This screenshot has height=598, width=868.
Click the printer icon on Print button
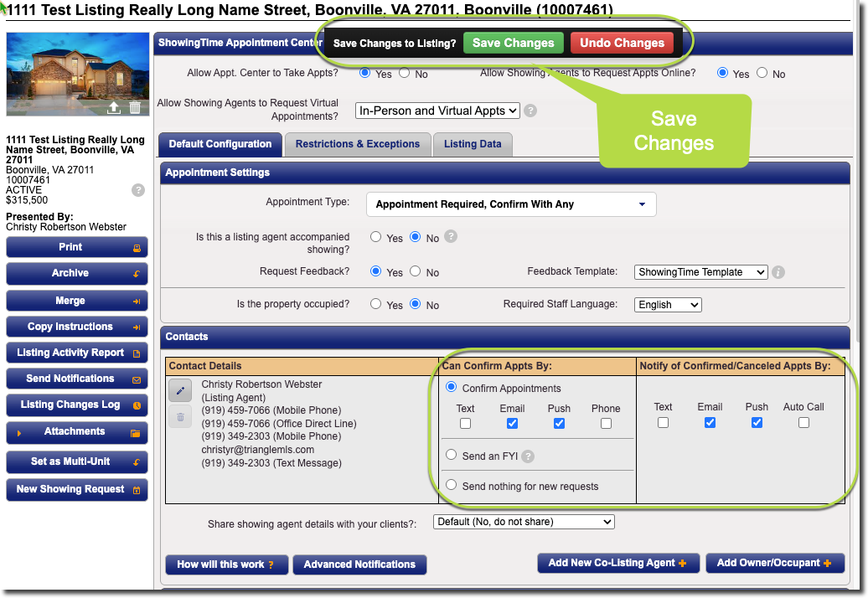click(x=137, y=249)
